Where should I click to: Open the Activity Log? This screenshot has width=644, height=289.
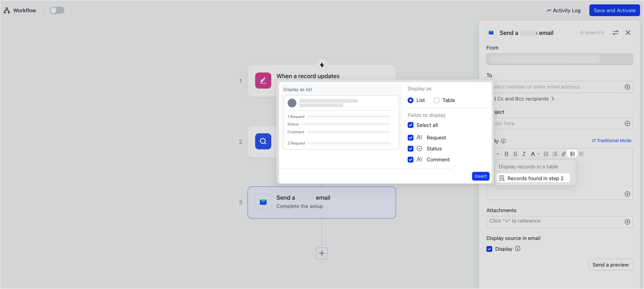(x=563, y=10)
